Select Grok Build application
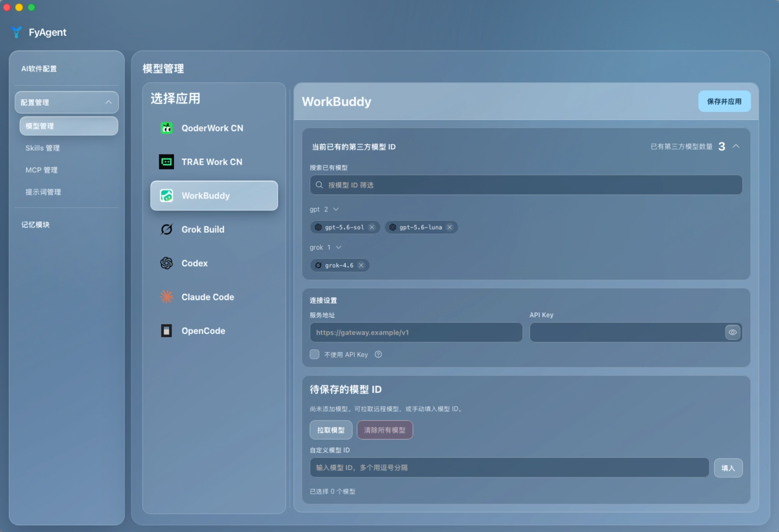 (214, 230)
